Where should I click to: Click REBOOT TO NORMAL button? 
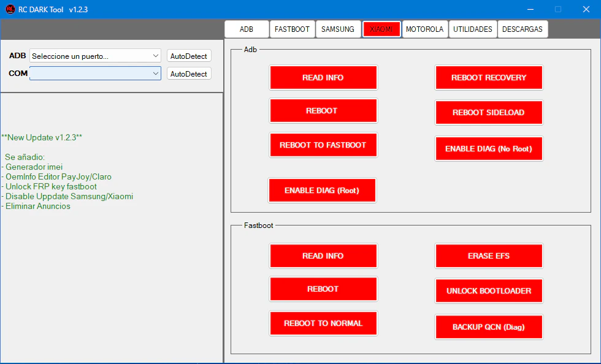coord(323,324)
